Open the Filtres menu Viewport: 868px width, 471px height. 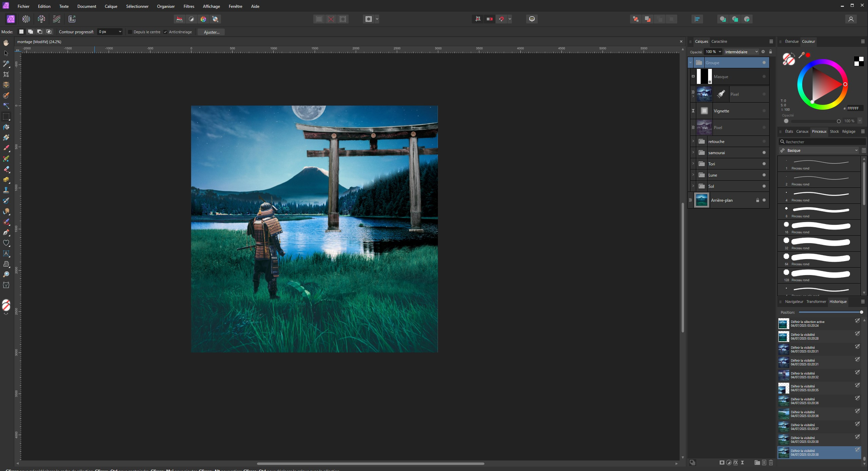(189, 6)
